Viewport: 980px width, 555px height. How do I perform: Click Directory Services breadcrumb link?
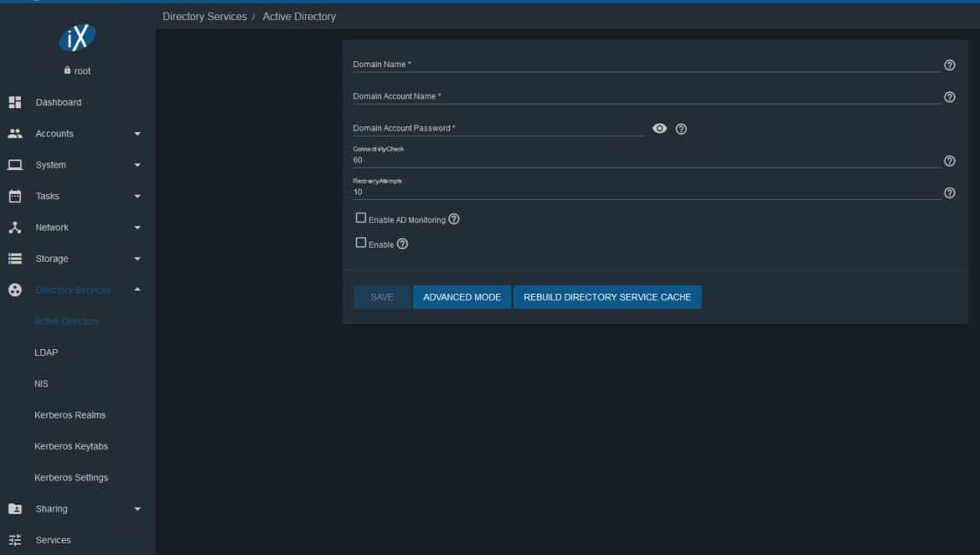(204, 17)
